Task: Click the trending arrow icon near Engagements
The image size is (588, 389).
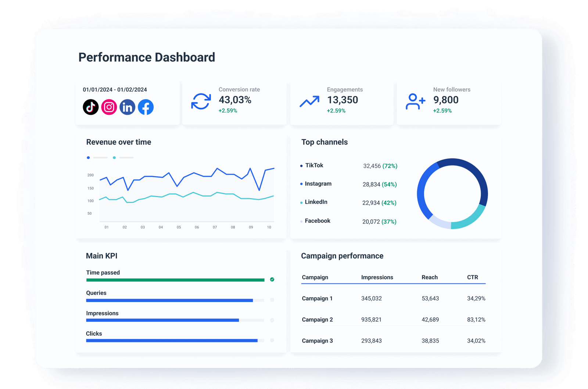Action: tap(309, 100)
